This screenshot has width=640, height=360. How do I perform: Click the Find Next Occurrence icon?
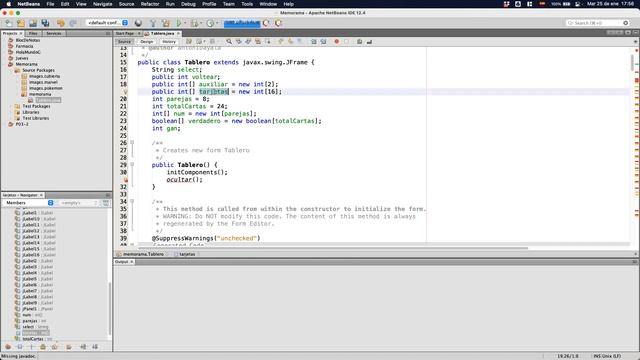click(248, 42)
